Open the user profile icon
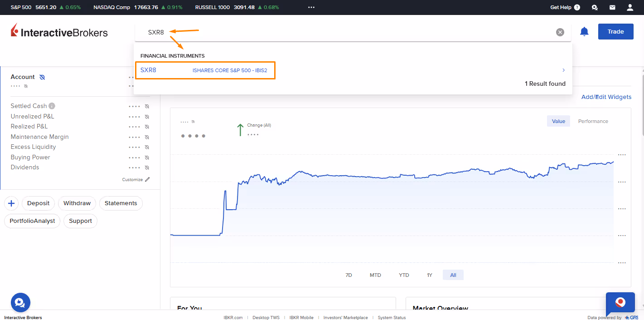 [630, 7]
